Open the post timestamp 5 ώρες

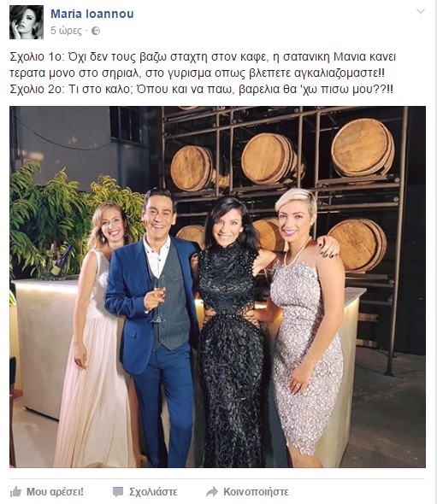67,31
